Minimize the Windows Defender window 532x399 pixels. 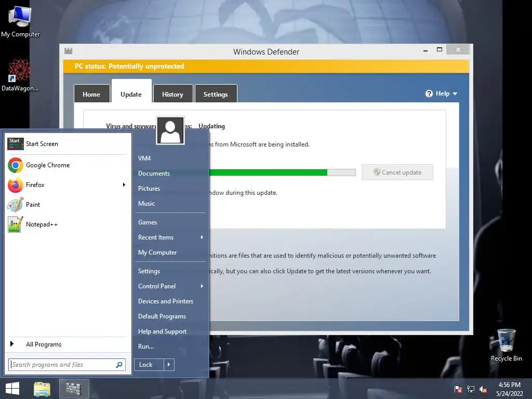click(425, 50)
